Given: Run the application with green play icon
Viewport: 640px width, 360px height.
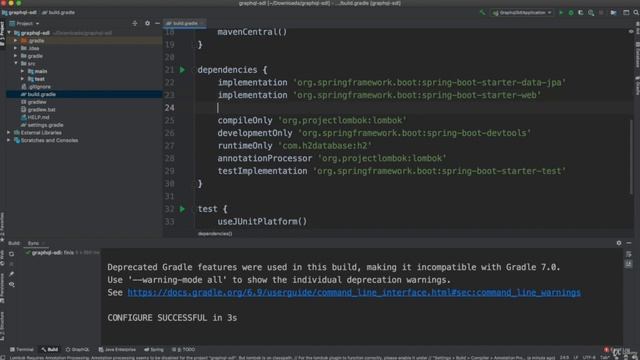Looking at the screenshot, I should click(561, 13).
